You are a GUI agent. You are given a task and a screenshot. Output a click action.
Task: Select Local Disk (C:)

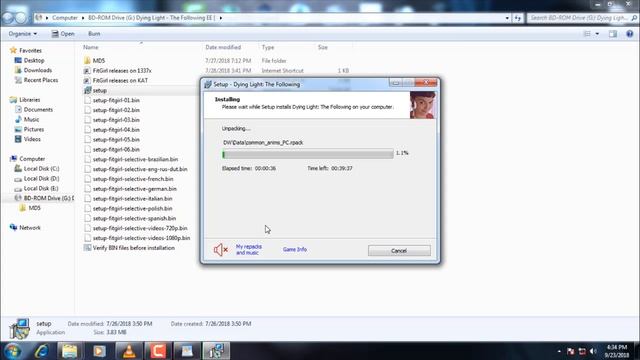tap(41, 169)
